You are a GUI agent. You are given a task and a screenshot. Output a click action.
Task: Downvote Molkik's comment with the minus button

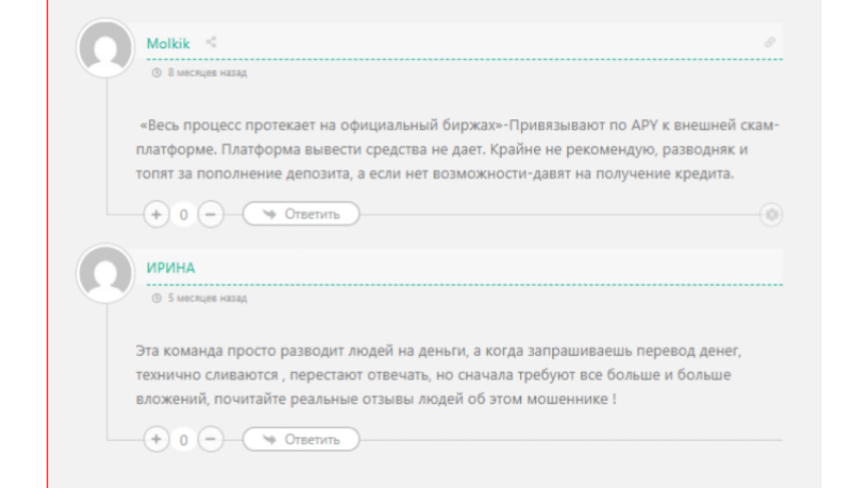[210, 214]
